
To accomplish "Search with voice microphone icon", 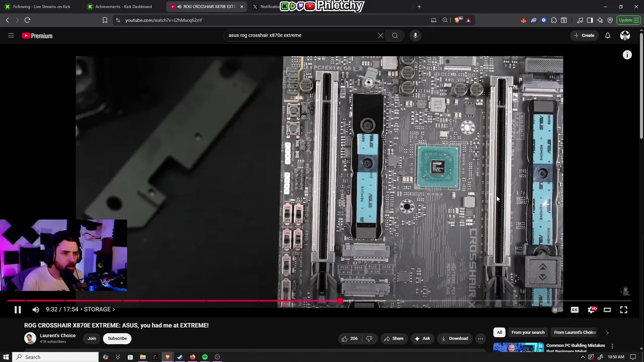I will point(415,35).
